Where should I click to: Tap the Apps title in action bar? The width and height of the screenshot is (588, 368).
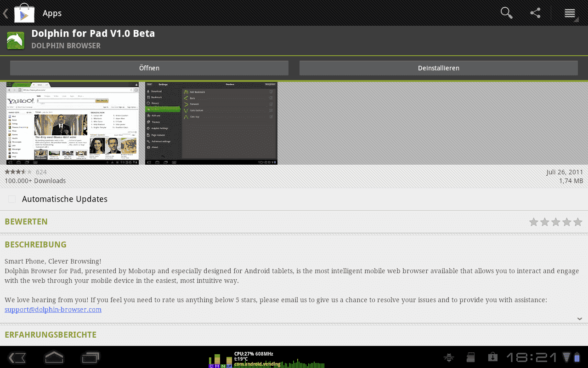click(52, 13)
